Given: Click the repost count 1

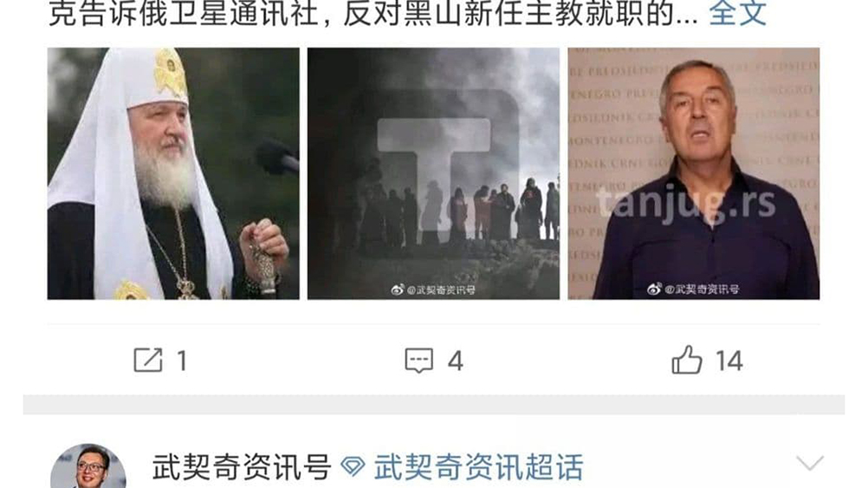Looking at the screenshot, I should tap(182, 361).
